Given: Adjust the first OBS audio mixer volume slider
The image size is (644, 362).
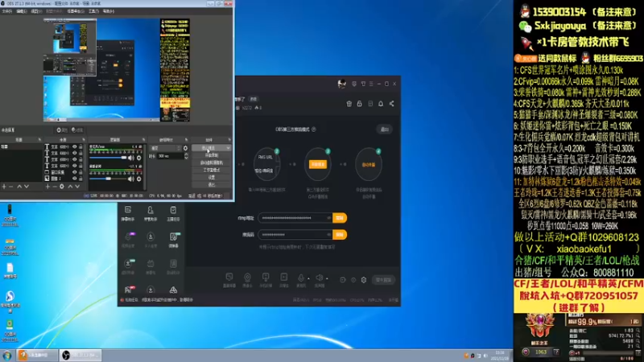Looking at the screenshot, I should point(108,158).
